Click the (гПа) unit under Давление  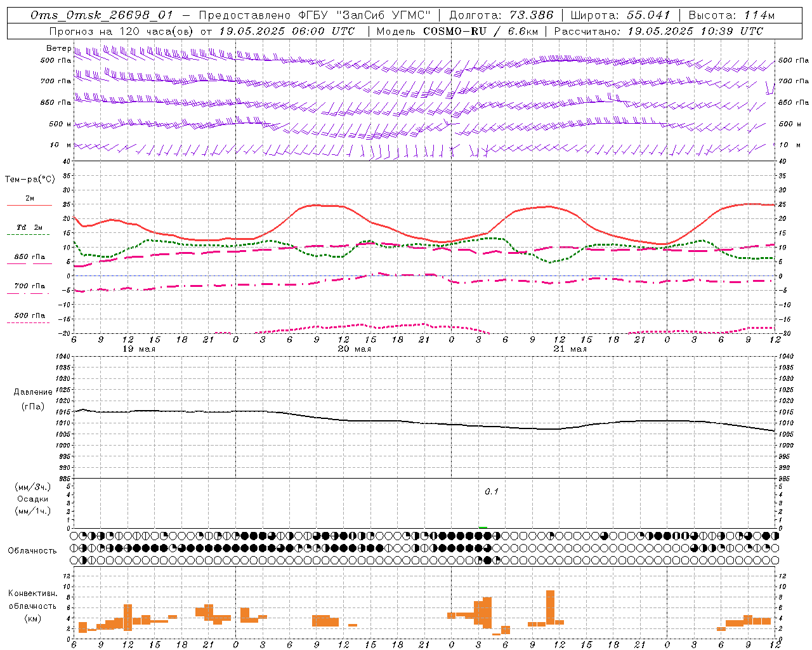33,407
